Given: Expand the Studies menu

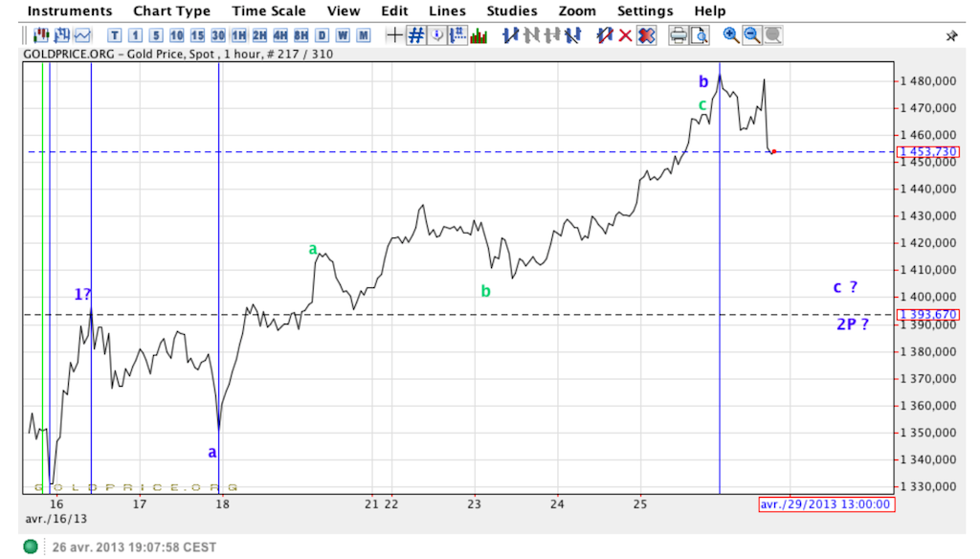Looking at the screenshot, I should pyautogui.click(x=512, y=11).
